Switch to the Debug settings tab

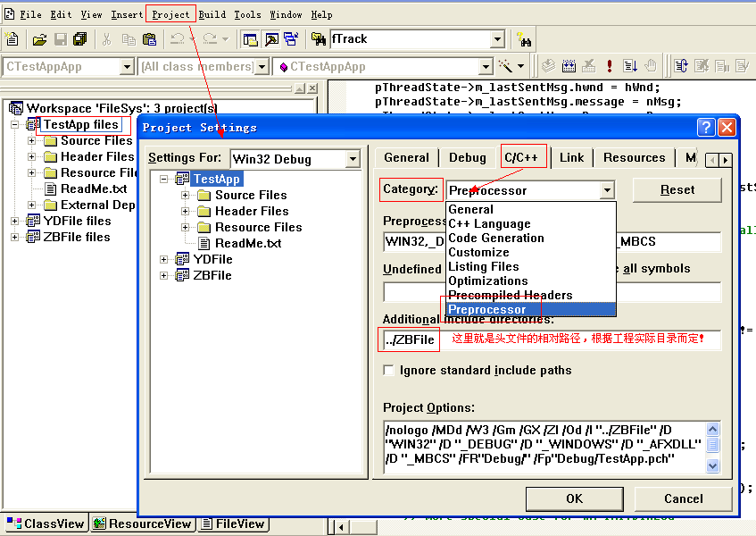(467, 158)
